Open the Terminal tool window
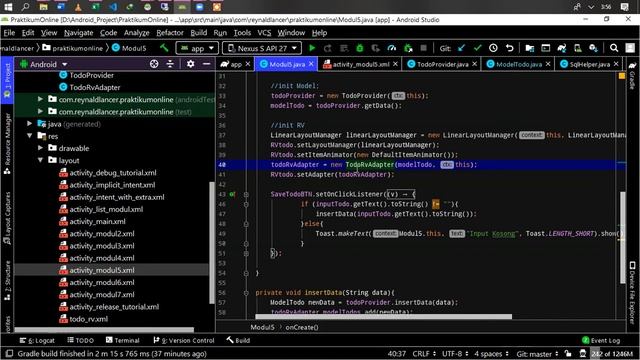Image resolution: width=640 pixels, height=360 pixels. pyautogui.click(x=122, y=340)
